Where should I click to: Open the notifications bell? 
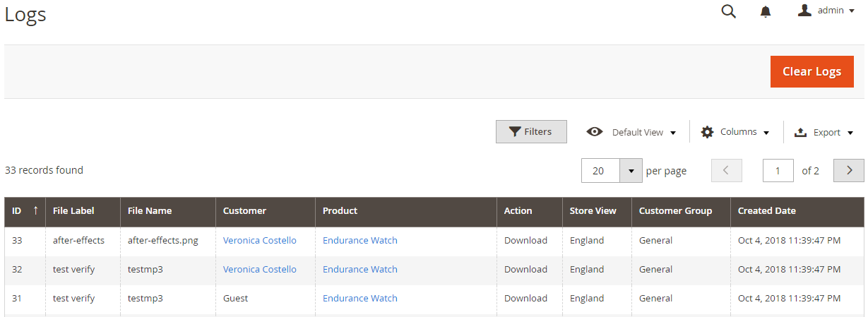[766, 11]
